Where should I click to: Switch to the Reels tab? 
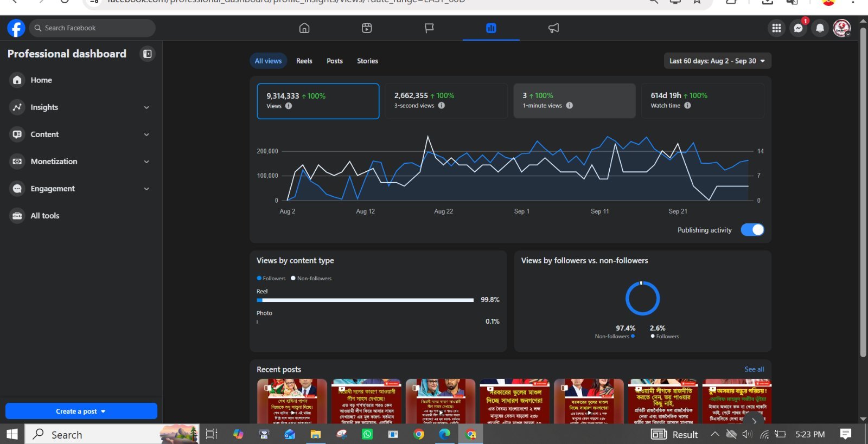tap(304, 61)
